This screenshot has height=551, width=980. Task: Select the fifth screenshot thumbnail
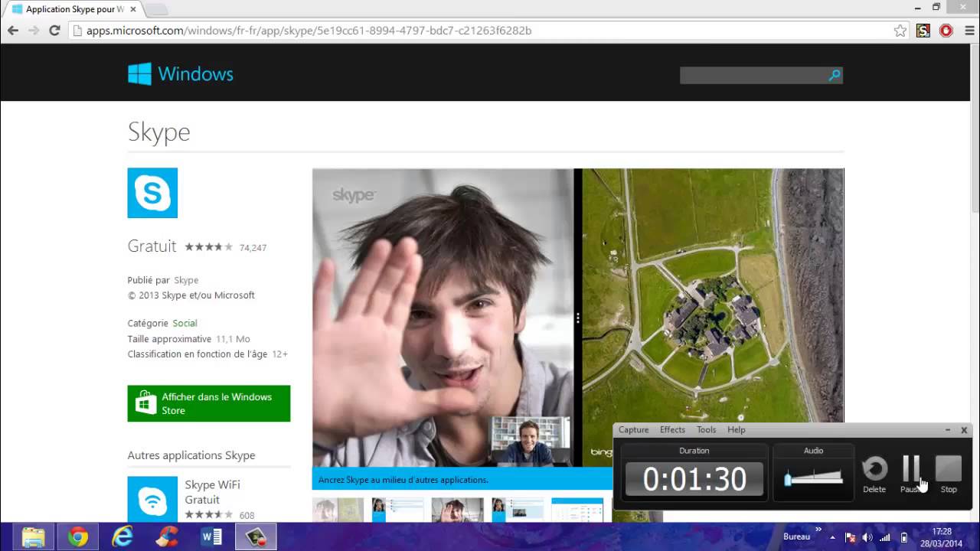tap(577, 510)
